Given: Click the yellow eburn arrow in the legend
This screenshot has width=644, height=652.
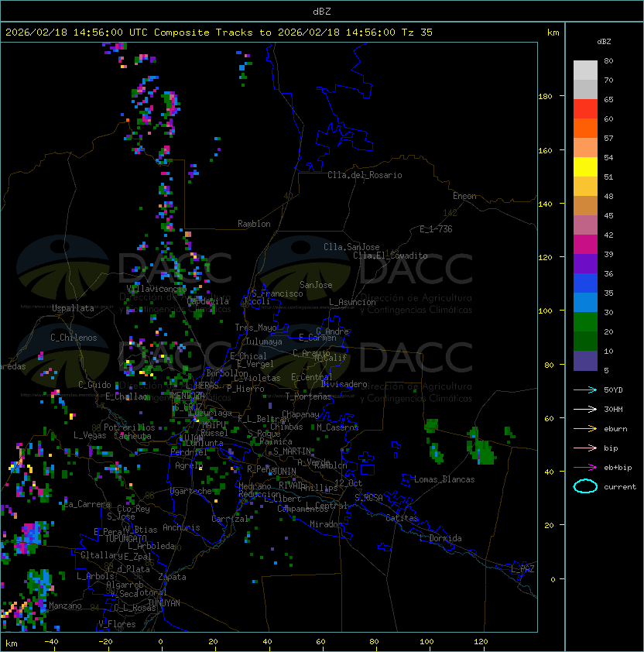Looking at the screenshot, I should click(x=585, y=428).
